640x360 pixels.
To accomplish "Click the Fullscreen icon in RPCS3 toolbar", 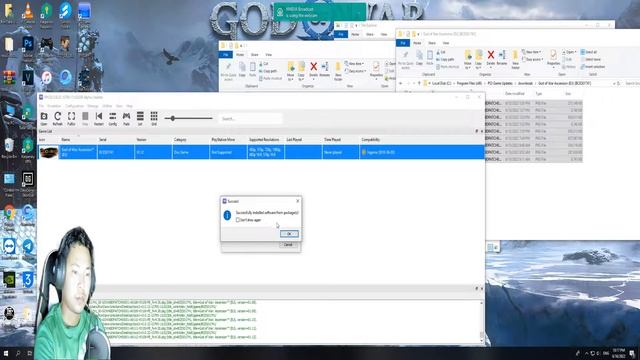I will point(71,118).
